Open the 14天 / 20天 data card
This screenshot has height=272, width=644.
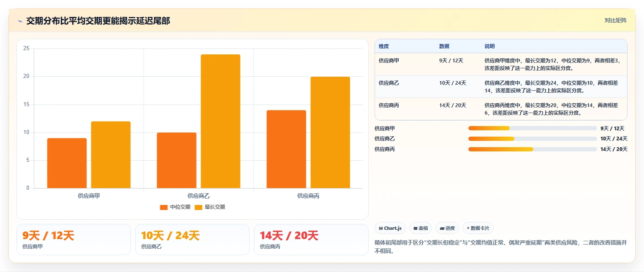pos(311,240)
